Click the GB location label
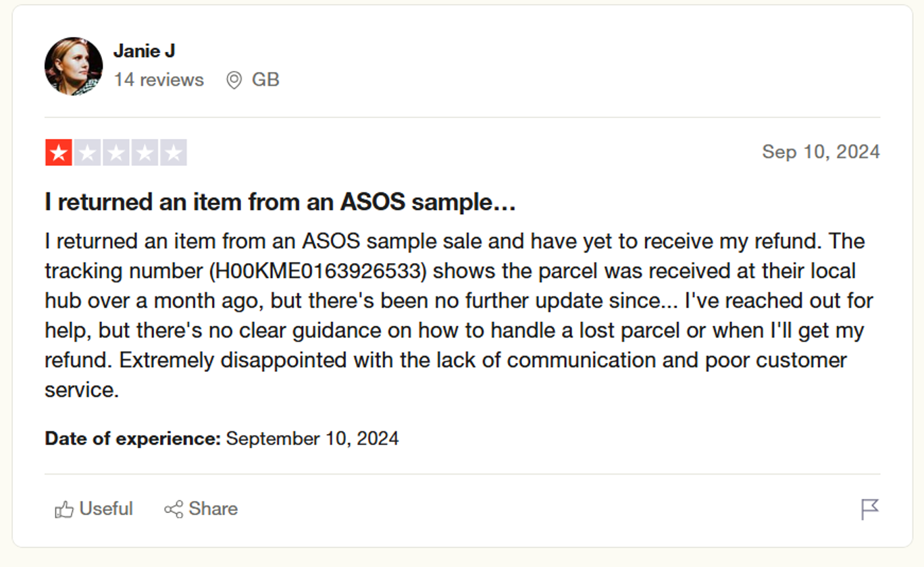 point(265,80)
